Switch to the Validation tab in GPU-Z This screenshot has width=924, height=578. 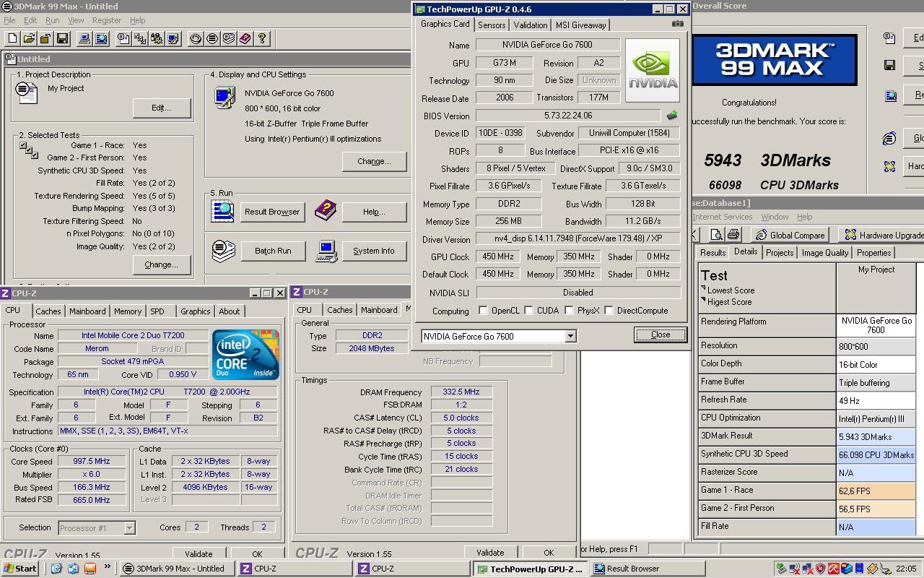pos(531,25)
